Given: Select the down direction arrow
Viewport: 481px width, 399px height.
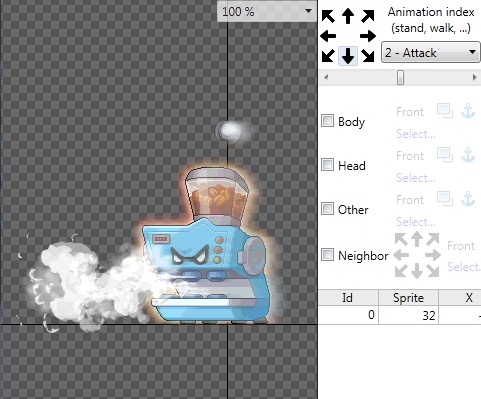Looking at the screenshot, I should point(348,56).
